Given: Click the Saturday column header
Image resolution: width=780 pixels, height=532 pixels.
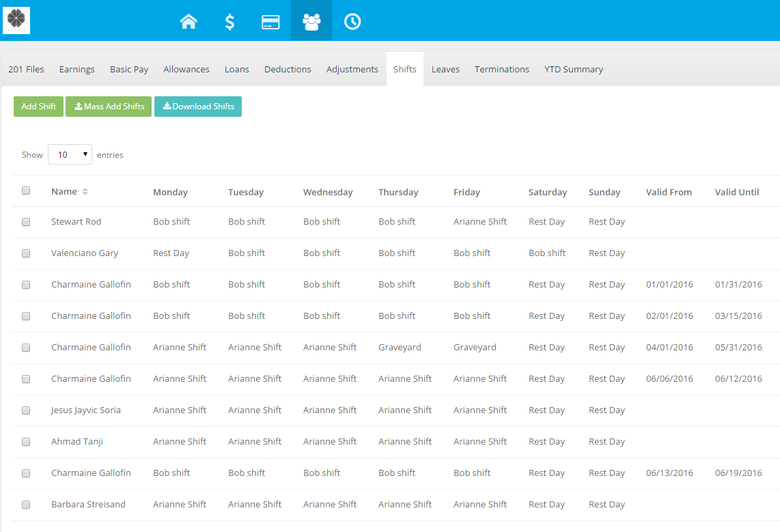Looking at the screenshot, I should click(548, 192).
